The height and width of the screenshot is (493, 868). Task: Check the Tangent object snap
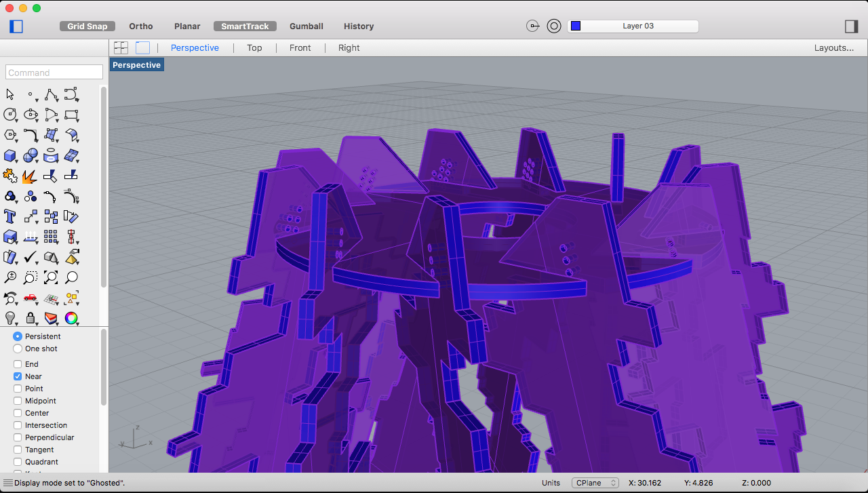[18, 450]
